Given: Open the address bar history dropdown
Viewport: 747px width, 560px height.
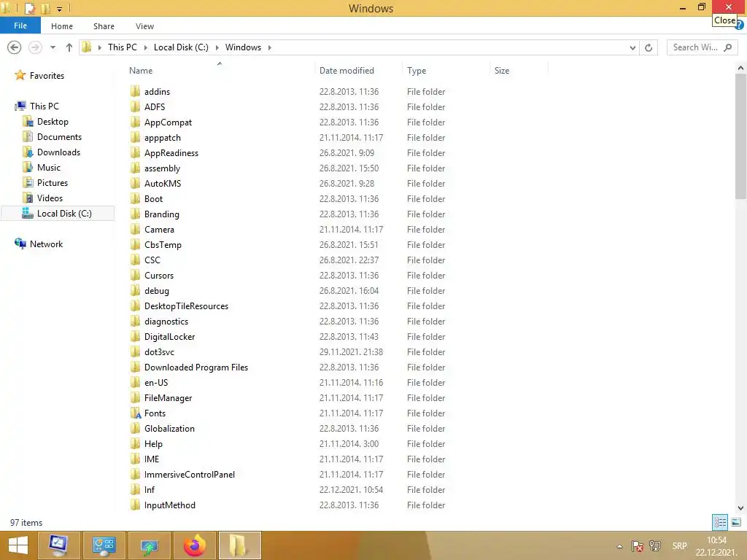Looking at the screenshot, I should click(632, 47).
